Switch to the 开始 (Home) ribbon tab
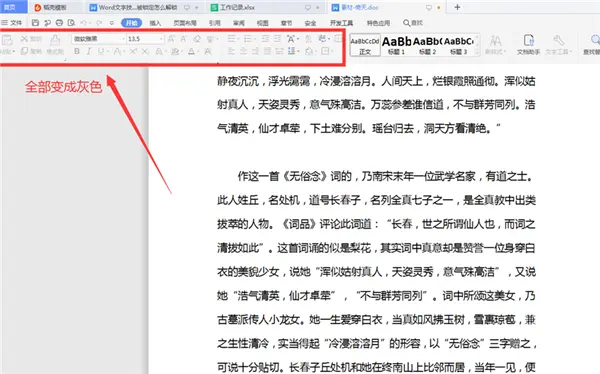Viewport: 600px width, 374px height. [131, 23]
